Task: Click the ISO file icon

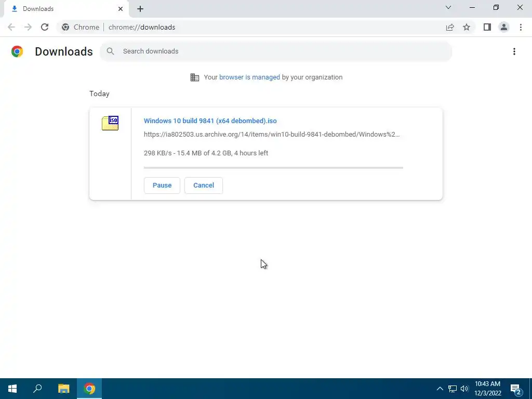Action: (x=110, y=123)
